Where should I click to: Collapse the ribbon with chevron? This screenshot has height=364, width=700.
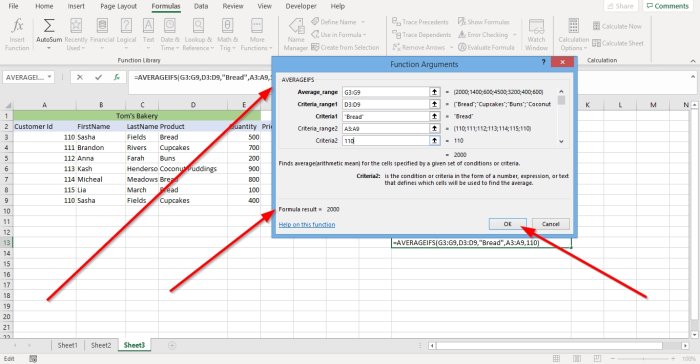coord(692,61)
